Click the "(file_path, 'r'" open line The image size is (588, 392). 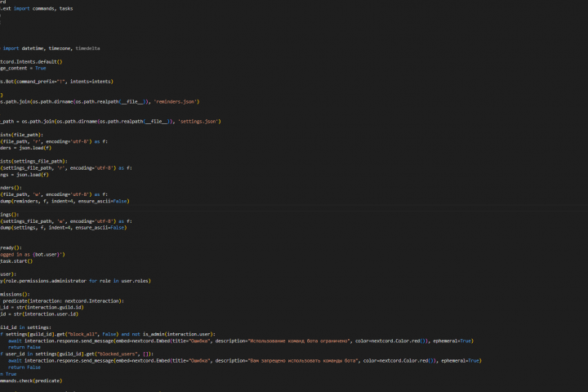pos(54,141)
